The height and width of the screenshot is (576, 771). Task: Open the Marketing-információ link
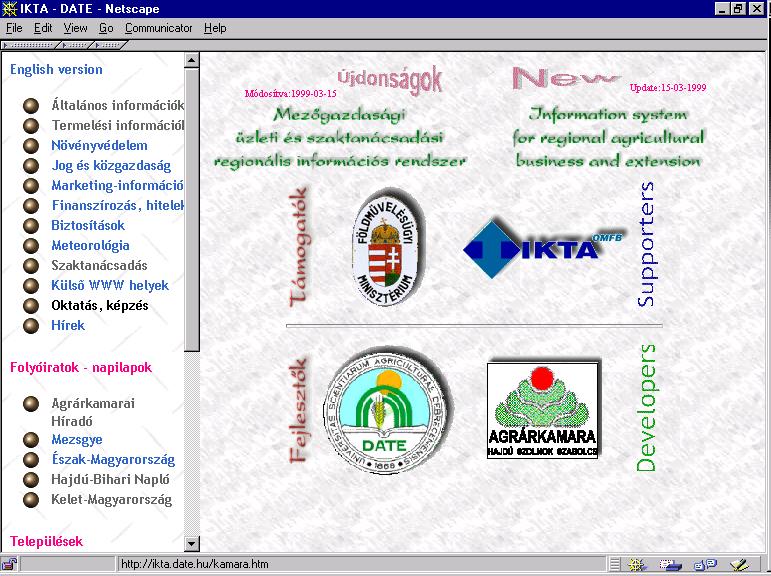[x=117, y=185]
